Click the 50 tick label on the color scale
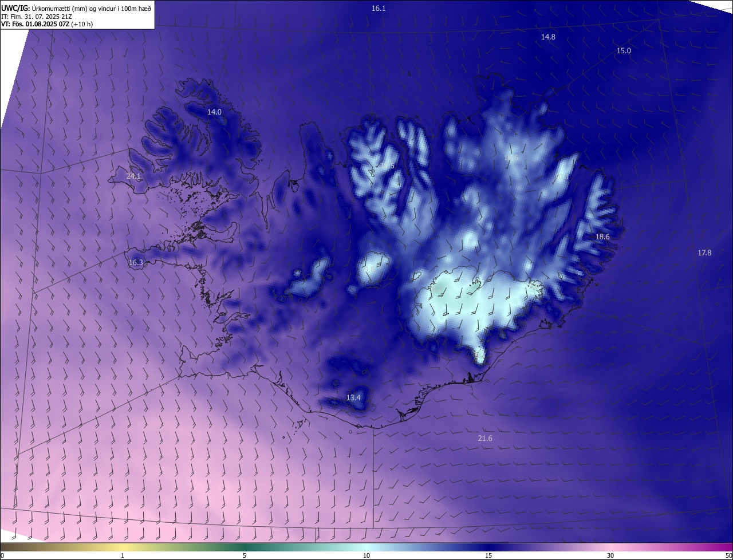Image resolution: width=733 pixels, height=560 pixels. click(728, 556)
